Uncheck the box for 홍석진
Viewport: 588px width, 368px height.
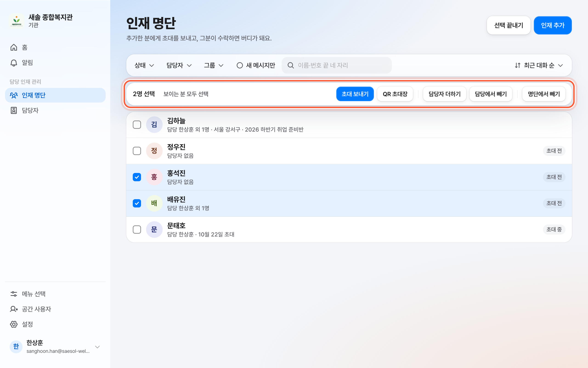coord(137,177)
